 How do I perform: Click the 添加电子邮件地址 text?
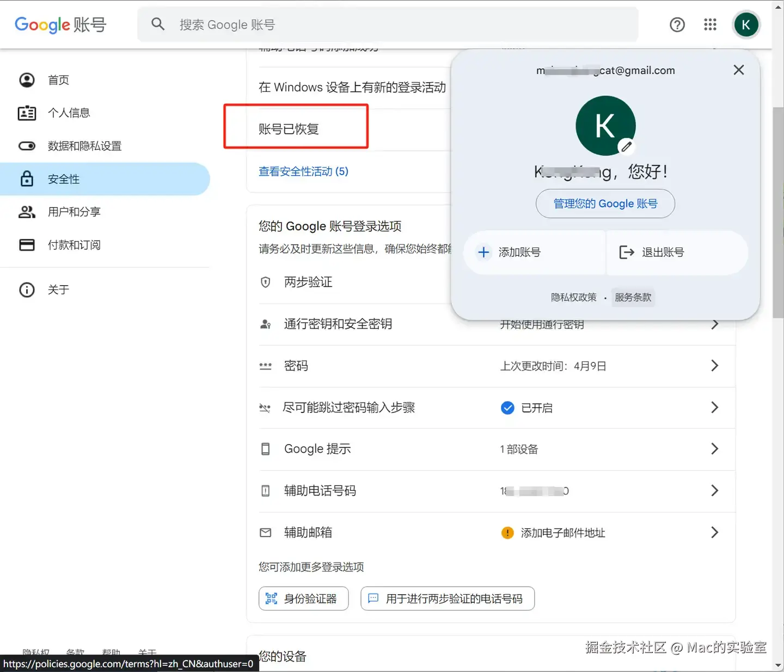pos(563,533)
